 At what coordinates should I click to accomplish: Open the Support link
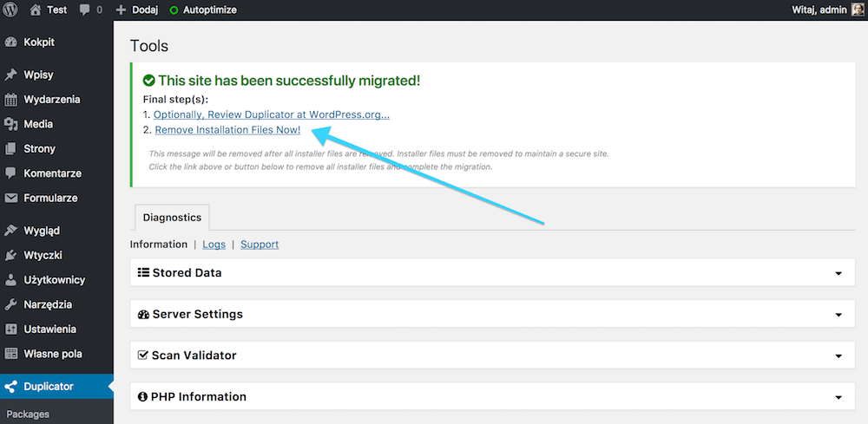click(260, 245)
